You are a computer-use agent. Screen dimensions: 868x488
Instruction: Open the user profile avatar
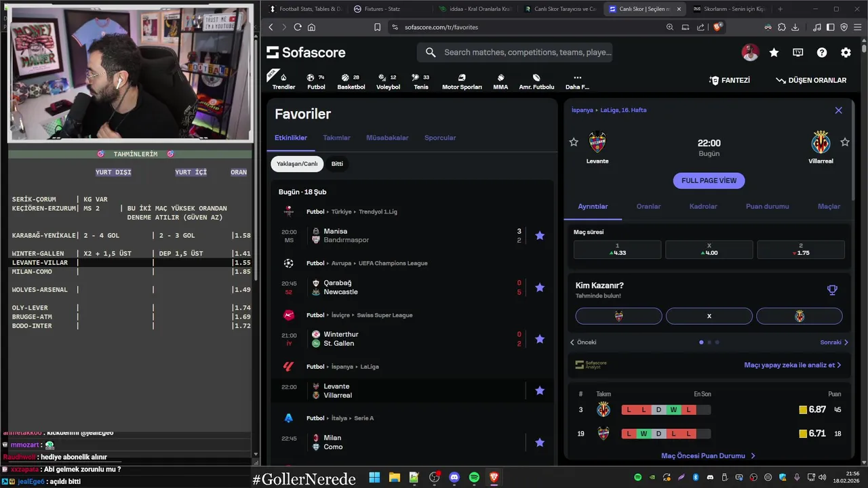point(750,52)
